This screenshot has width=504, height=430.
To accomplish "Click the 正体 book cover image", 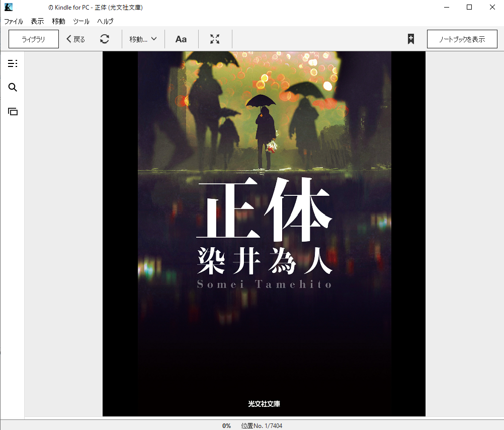I will (264, 234).
